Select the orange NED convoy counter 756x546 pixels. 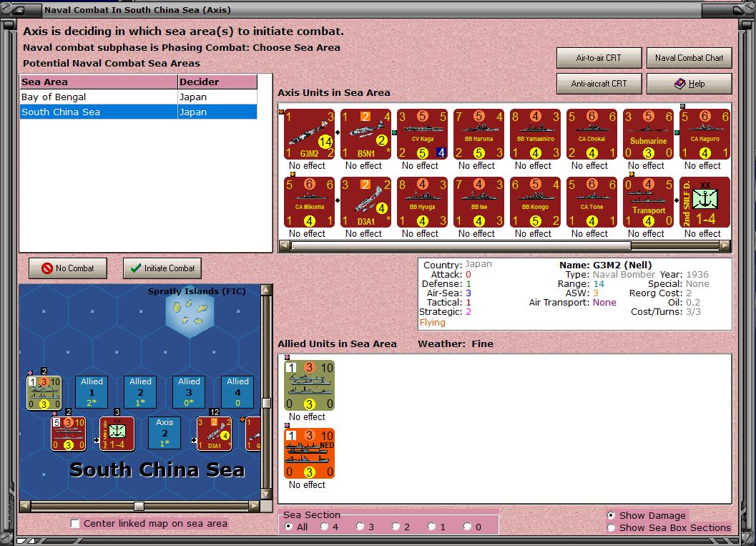coord(309,454)
